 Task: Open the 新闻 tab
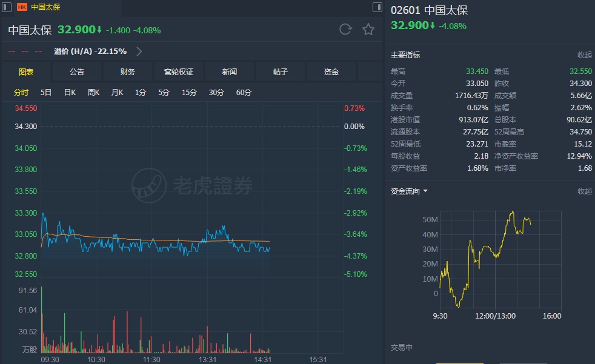230,72
